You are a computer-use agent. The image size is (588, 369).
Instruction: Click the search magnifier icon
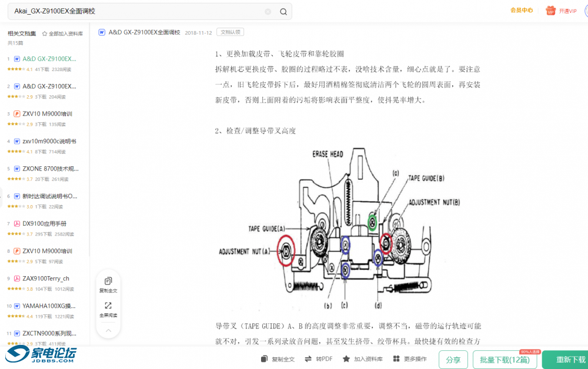(283, 12)
